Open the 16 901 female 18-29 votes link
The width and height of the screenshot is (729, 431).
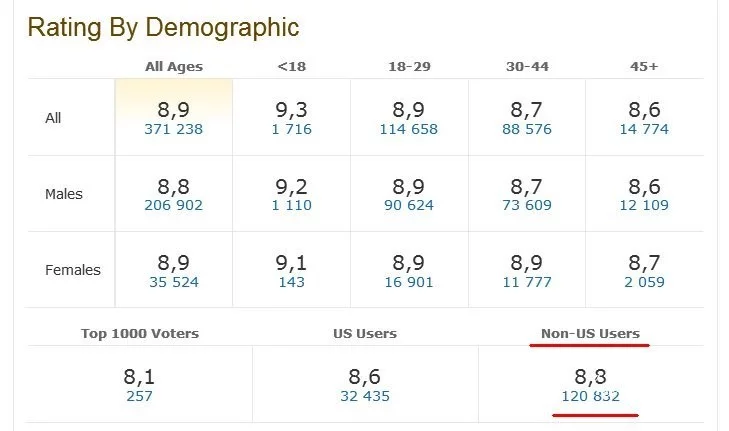[x=409, y=282]
